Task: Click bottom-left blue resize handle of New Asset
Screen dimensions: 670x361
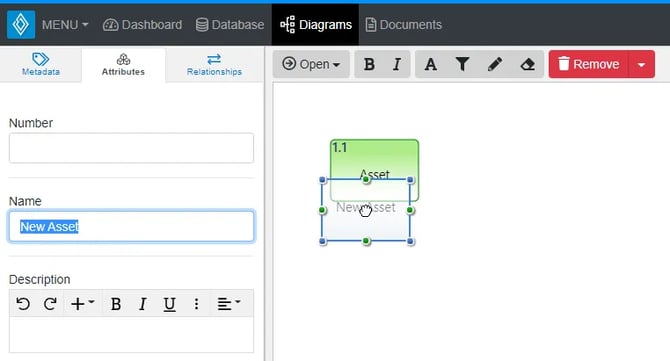Action: pyautogui.click(x=323, y=241)
